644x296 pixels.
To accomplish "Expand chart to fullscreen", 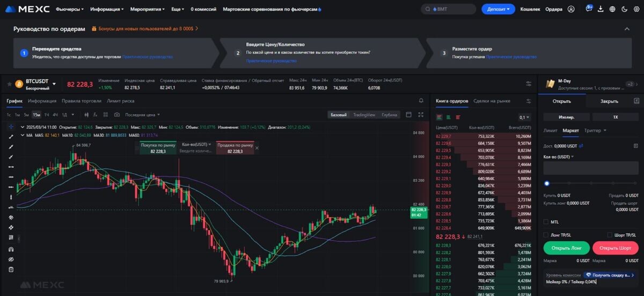I will [x=421, y=115].
